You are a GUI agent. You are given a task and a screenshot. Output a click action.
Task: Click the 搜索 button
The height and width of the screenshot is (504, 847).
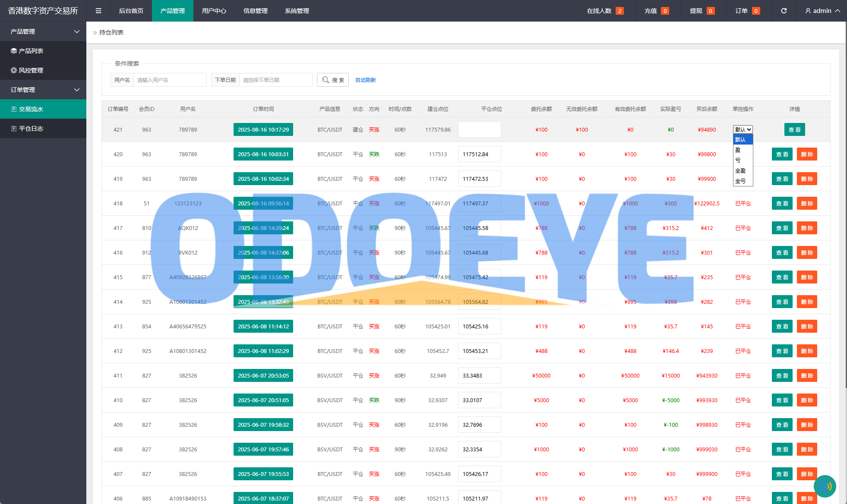coord(333,80)
